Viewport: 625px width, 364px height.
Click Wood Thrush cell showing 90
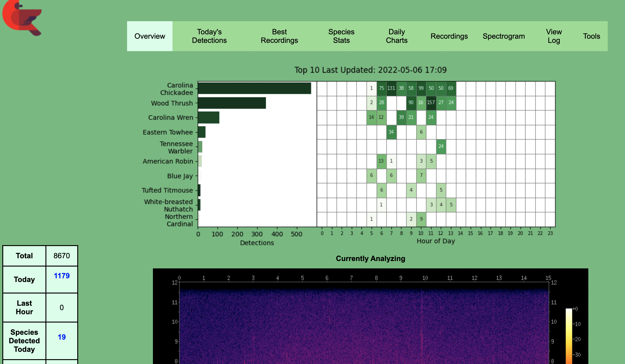pyautogui.click(x=411, y=103)
